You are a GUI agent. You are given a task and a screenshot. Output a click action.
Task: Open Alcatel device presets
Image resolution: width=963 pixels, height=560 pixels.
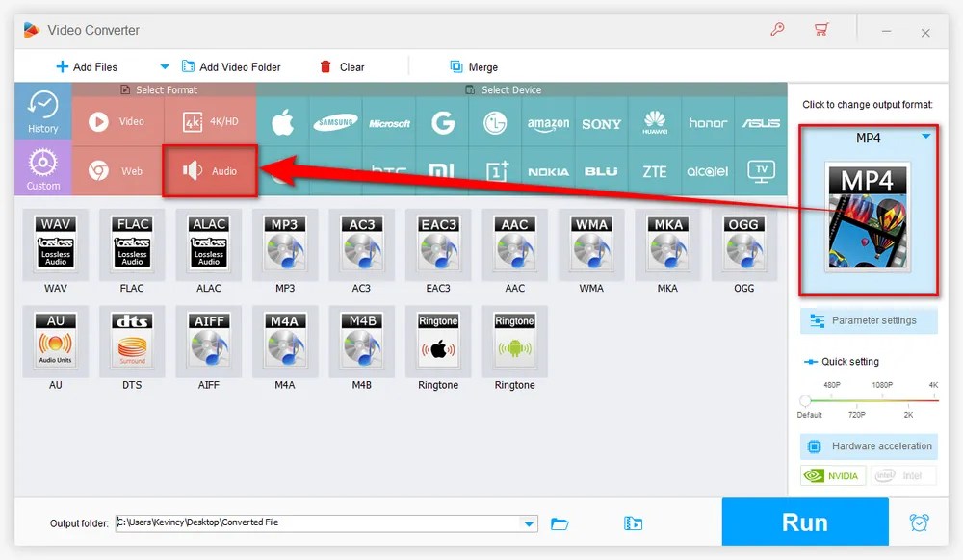pyautogui.click(x=708, y=171)
